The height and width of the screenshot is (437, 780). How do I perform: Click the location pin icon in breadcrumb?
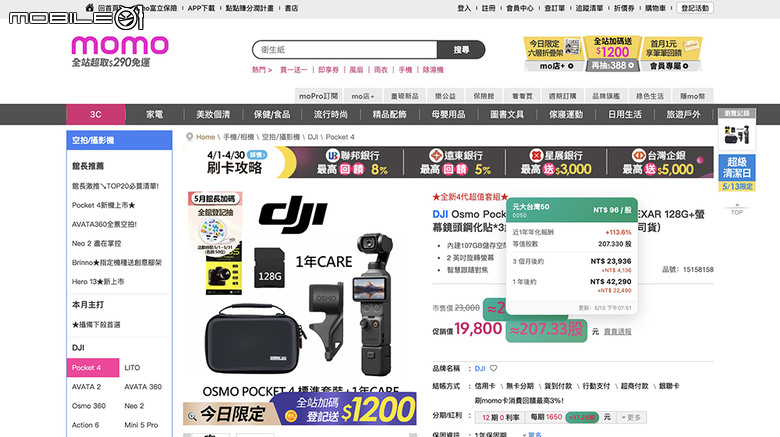coord(189,137)
